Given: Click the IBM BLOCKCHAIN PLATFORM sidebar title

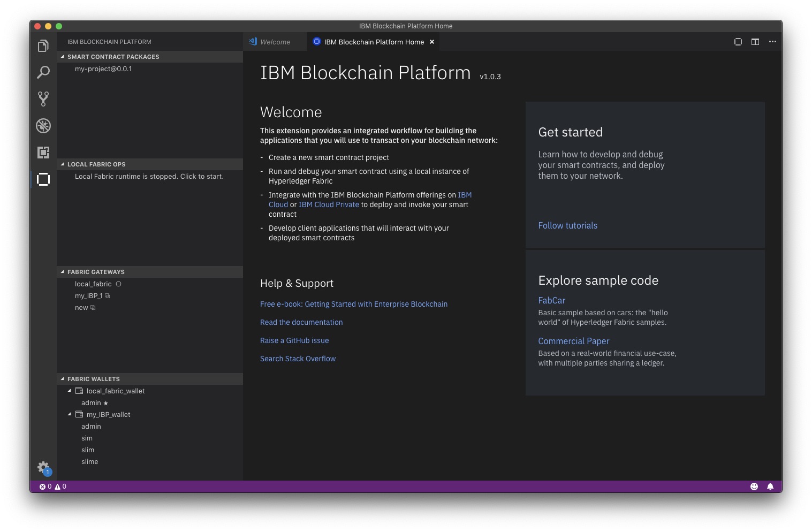Looking at the screenshot, I should pyautogui.click(x=109, y=42).
